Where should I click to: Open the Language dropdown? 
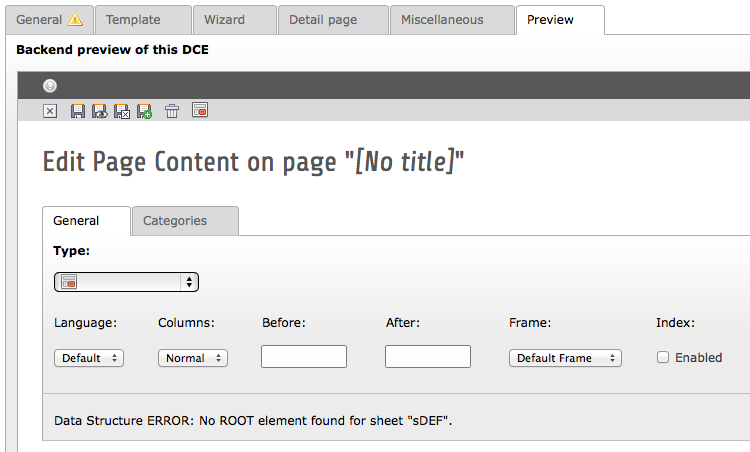[89, 358]
